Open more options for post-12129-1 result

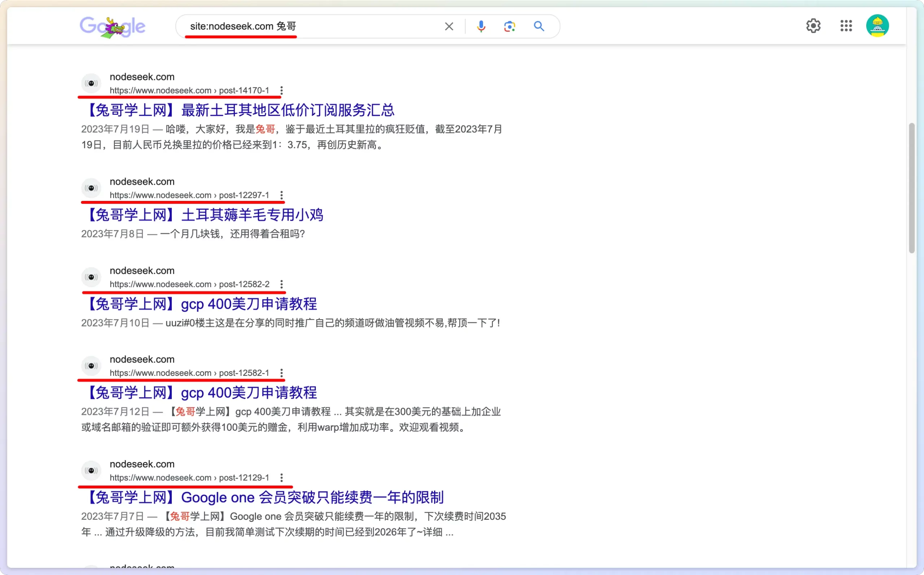pos(282,478)
